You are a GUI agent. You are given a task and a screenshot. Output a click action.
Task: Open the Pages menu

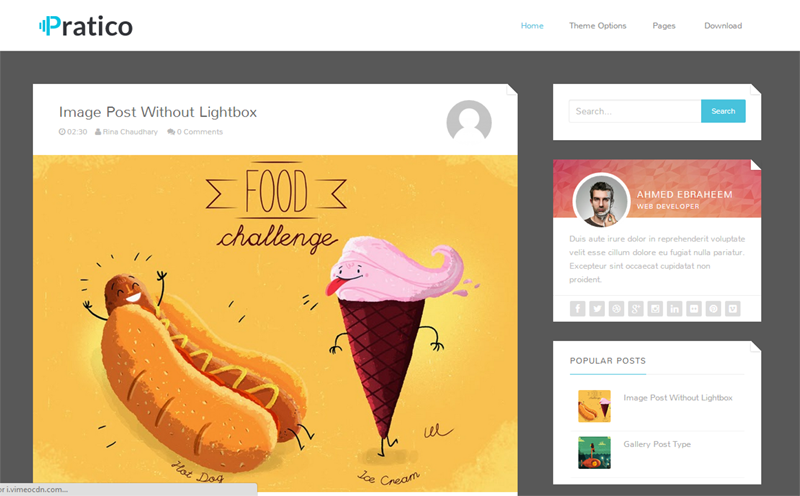pyautogui.click(x=664, y=26)
